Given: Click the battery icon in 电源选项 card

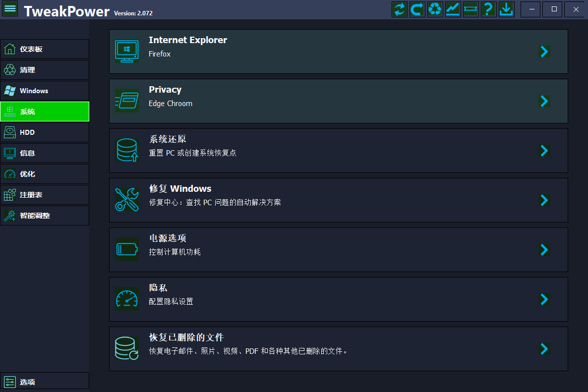Looking at the screenshot, I should 127,249.
